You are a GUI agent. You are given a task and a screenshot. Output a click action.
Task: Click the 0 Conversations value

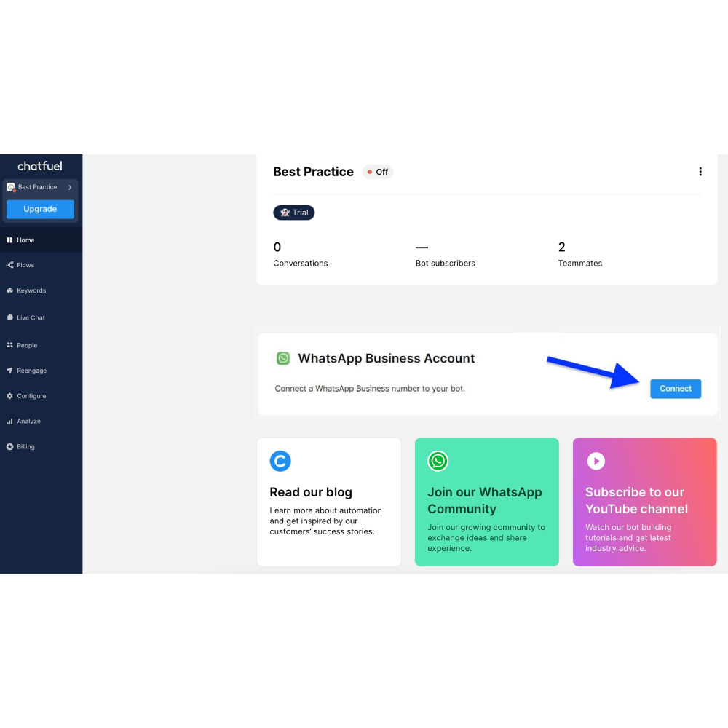277,247
